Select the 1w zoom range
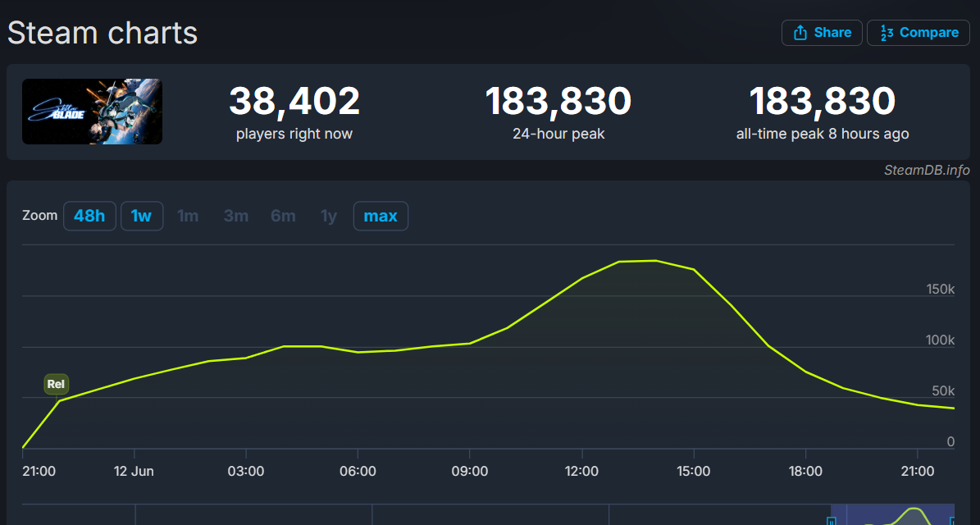 click(141, 217)
